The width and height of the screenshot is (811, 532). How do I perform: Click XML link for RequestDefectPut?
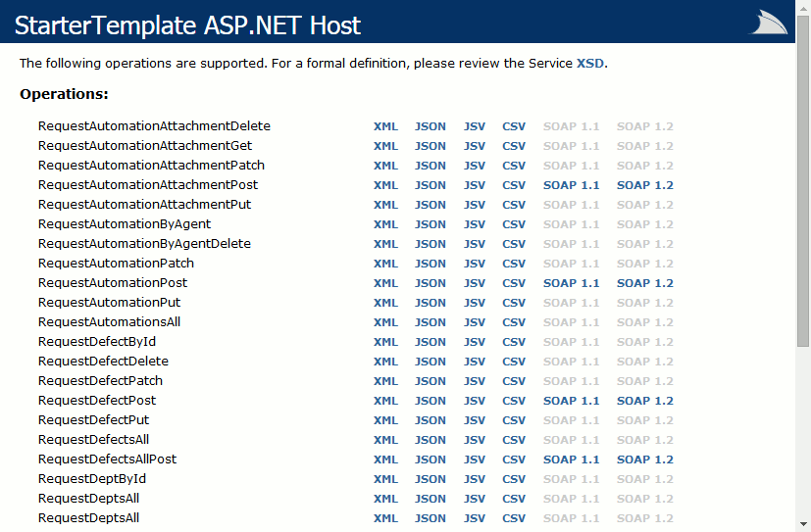point(385,420)
